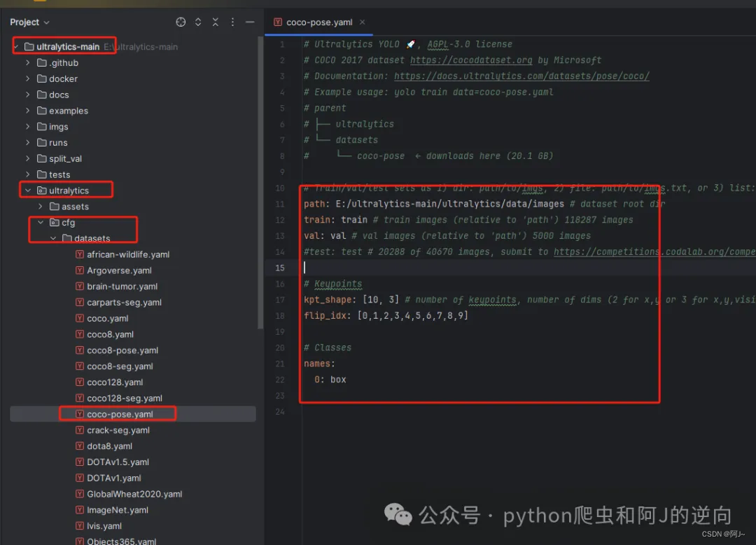Click the Project tree vertical scrollbar
Image resolution: width=756 pixels, height=545 pixels.
[260, 184]
